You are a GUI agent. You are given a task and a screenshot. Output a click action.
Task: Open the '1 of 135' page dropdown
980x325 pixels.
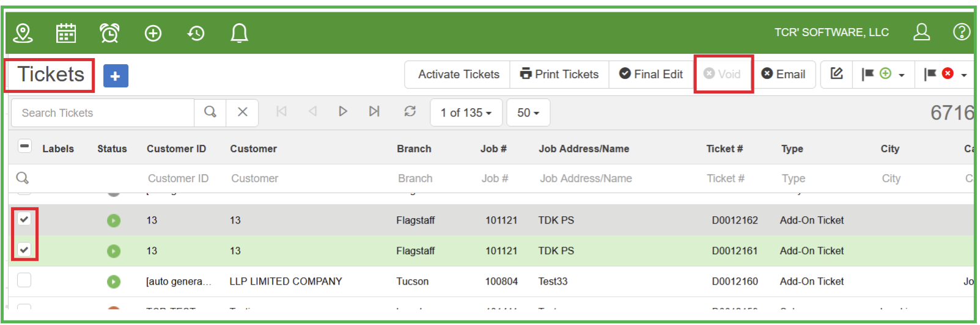(466, 113)
